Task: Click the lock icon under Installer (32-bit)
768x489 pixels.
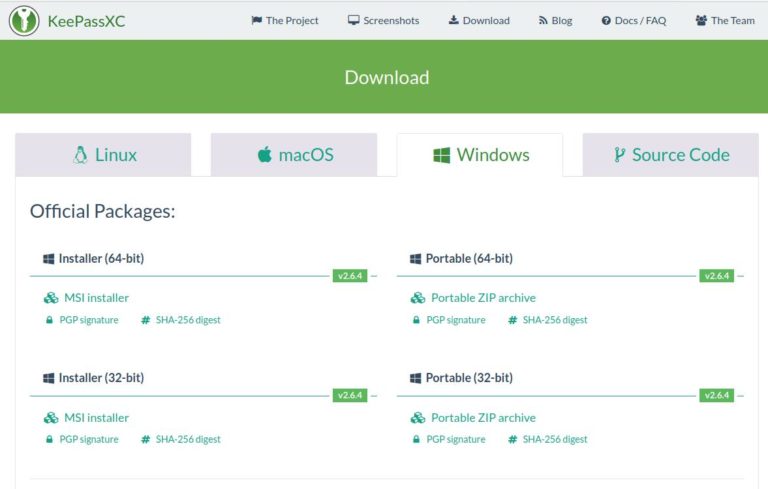Action: click(x=49, y=440)
